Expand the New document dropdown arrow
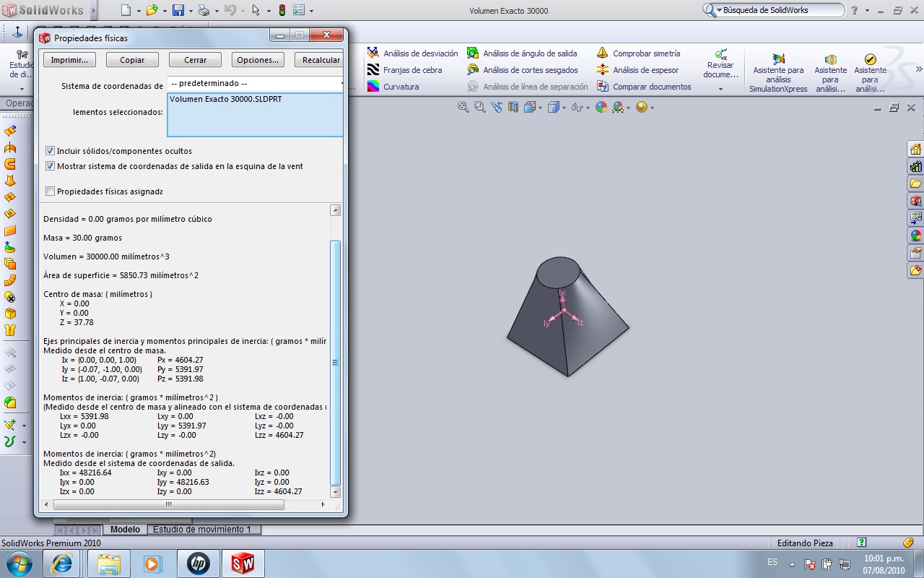This screenshot has height=578, width=924. click(139, 11)
